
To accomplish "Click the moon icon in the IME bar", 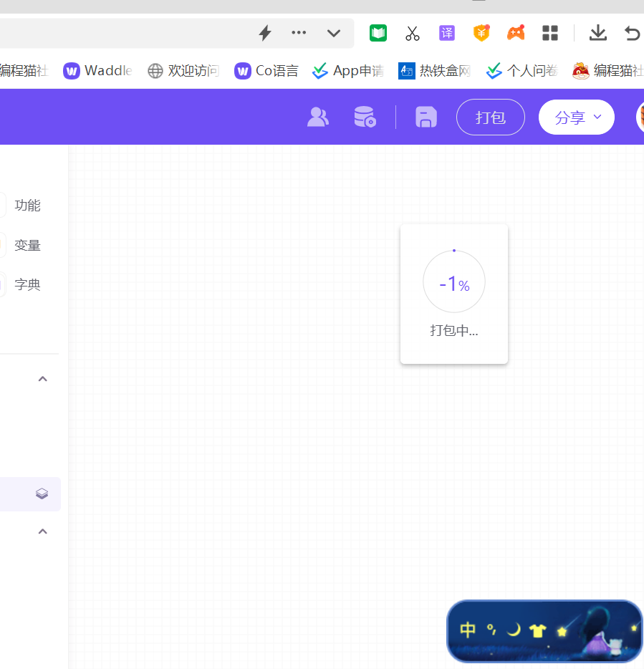I will [514, 630].
